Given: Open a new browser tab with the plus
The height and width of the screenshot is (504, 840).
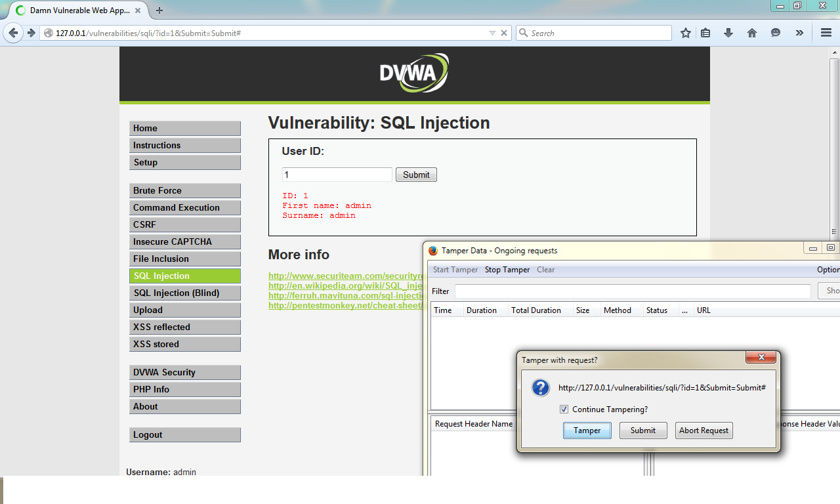Looking at the screenshot, I should 159,10.
